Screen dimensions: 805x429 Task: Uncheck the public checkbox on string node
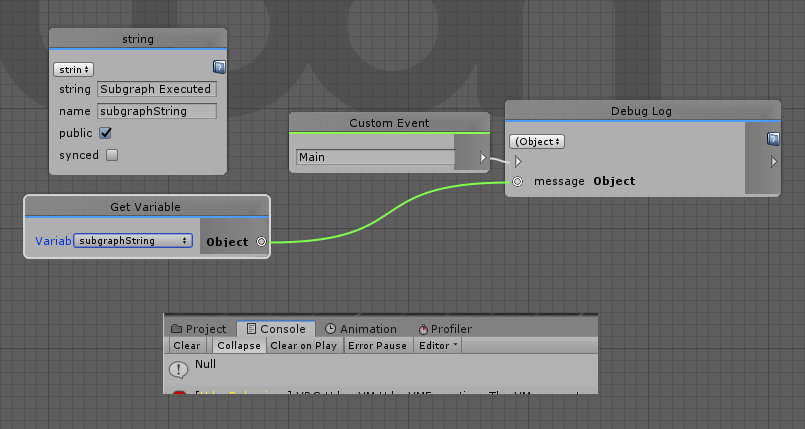pos(106,133)
